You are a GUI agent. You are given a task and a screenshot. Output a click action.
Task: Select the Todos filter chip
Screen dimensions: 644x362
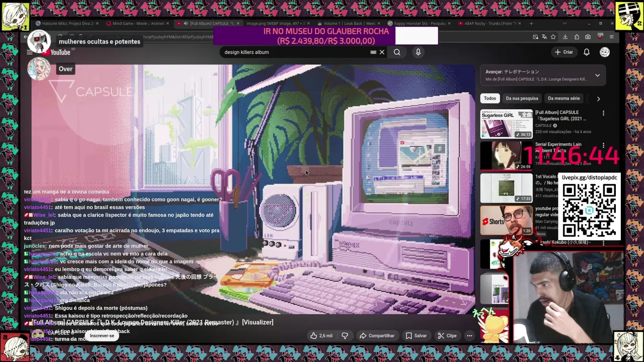490,99
